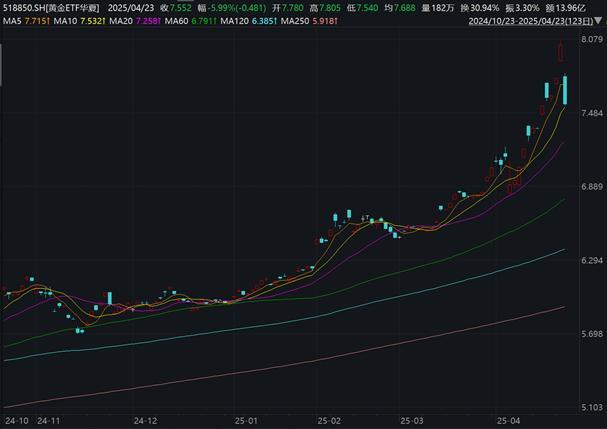Click the 25-02 time axis label

pos(329,421)
